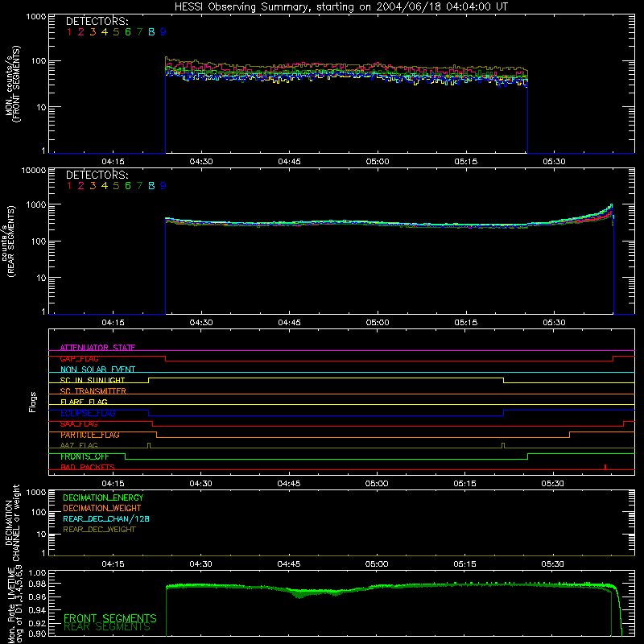The width and height of the screenshot is (644, 644).
Task: Select cyan detector 8 in front segments legend
Action: click(x=151, y=32)
